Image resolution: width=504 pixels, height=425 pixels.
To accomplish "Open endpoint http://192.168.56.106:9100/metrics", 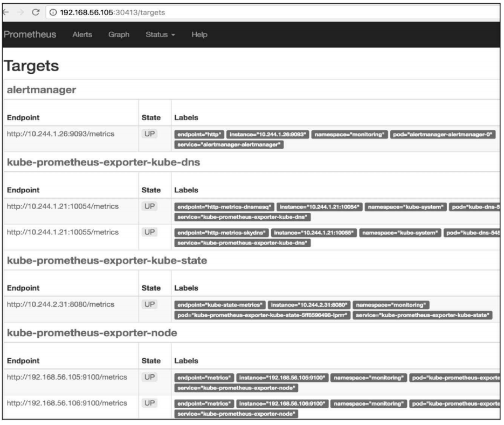I will click(67, 403).
